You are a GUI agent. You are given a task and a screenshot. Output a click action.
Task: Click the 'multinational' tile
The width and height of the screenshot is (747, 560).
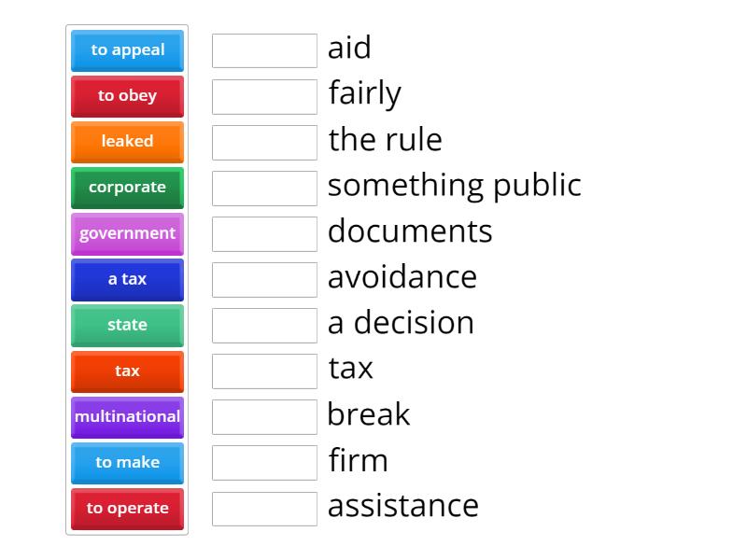point(127,416)
